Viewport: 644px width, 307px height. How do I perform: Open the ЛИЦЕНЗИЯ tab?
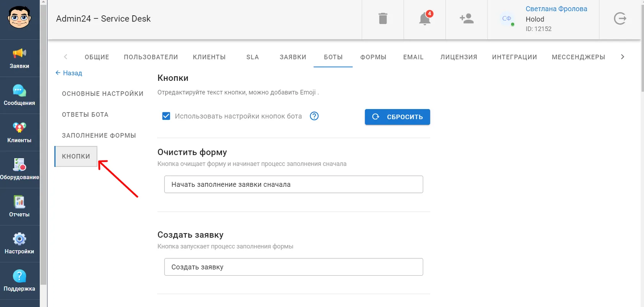(x=459, y=57)
